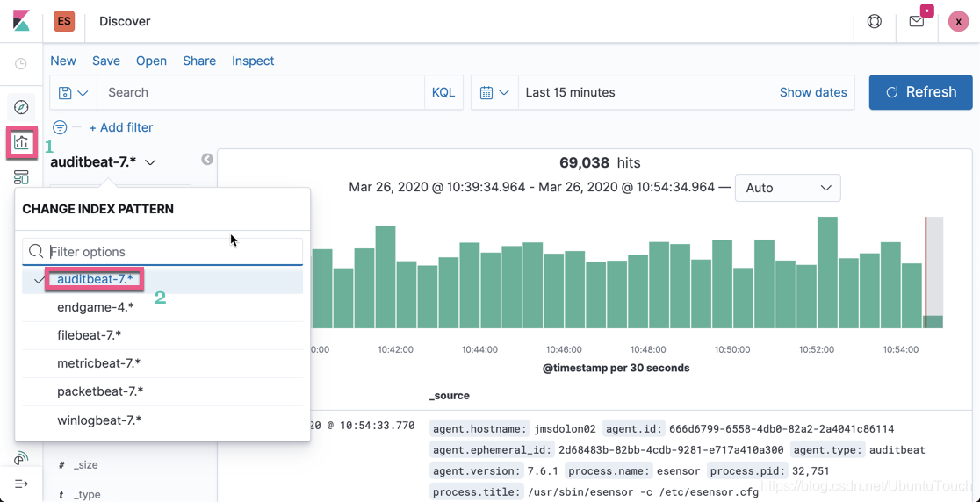
Task: Click Open in the top menu
Action: [x=151, y=61]
